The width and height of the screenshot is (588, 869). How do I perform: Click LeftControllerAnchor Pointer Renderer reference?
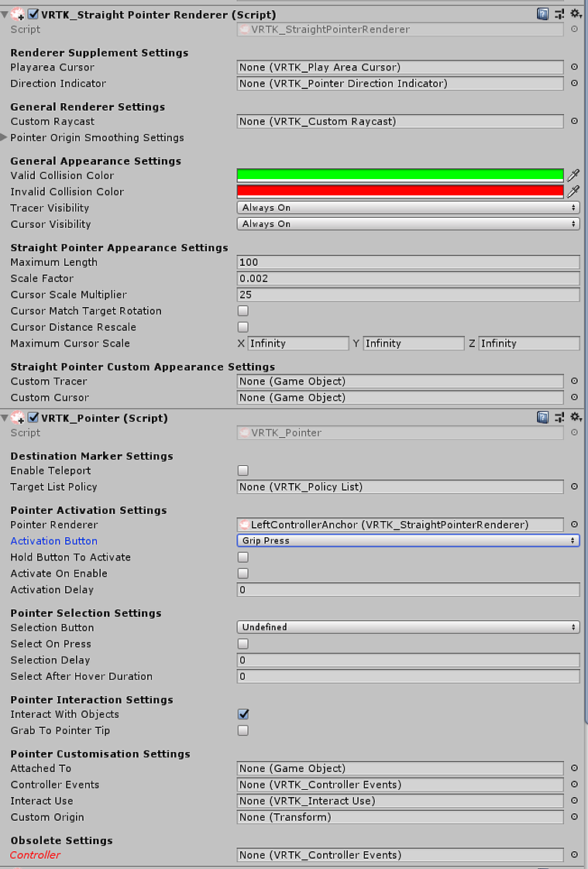click(400, 524)
